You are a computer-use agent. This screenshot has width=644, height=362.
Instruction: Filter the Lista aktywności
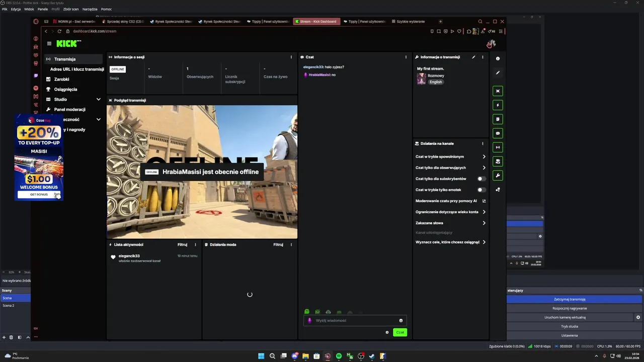[182, 245]
